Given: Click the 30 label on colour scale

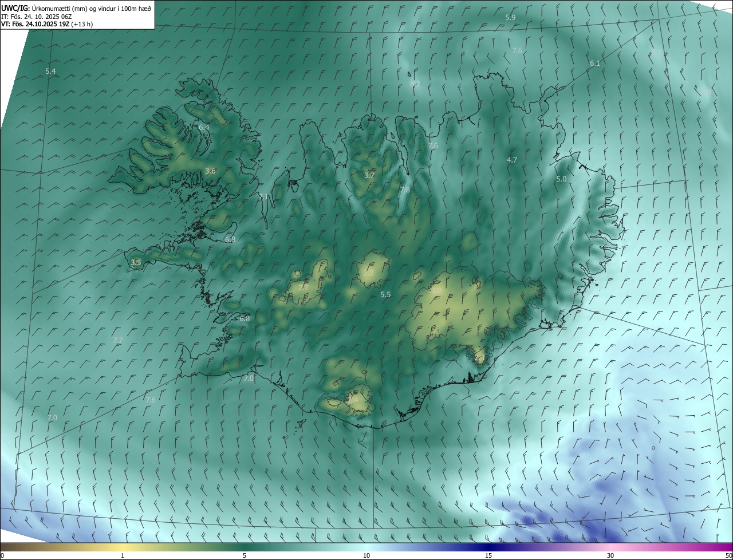Looking at the screenshot, I should point(610,555).
